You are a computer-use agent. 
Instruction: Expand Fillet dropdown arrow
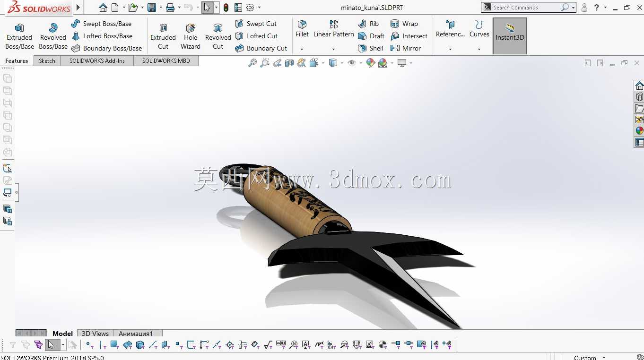(302, 49)
